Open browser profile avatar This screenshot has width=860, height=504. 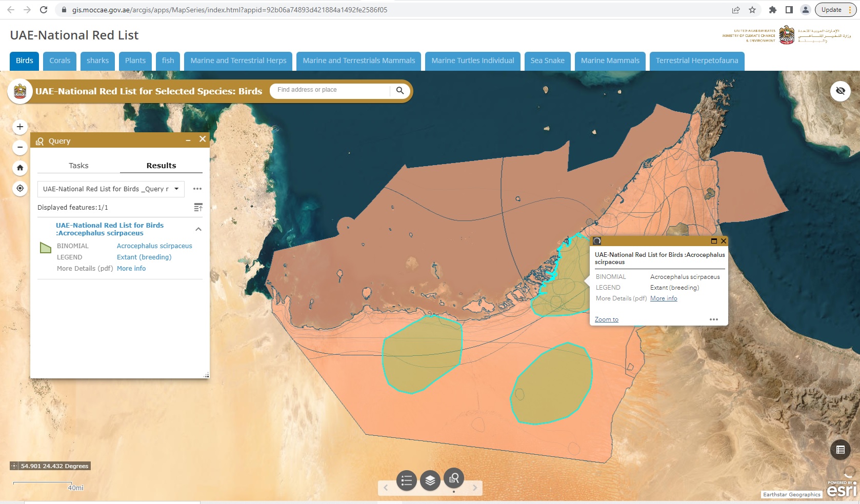tap(806, 10)
